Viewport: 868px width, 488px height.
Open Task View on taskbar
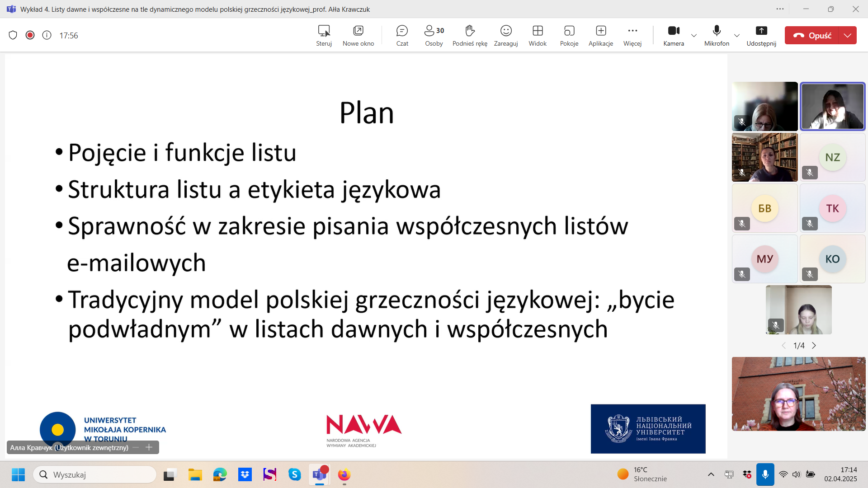point(169,474)
